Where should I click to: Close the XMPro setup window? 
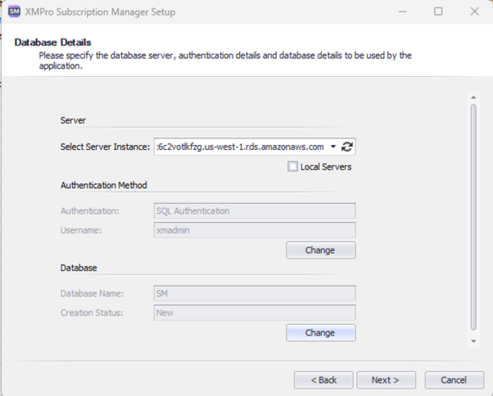pyautogui.click(x=475, y=12)
